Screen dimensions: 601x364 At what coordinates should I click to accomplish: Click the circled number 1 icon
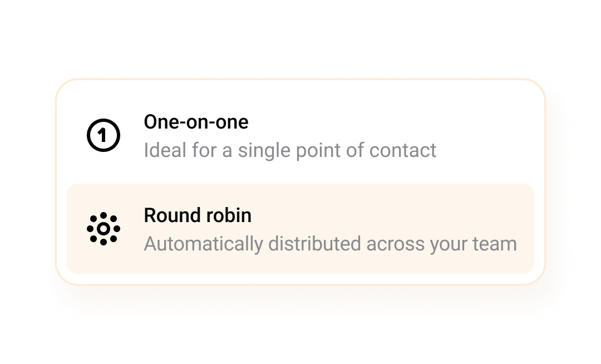(x=104, y=135)
